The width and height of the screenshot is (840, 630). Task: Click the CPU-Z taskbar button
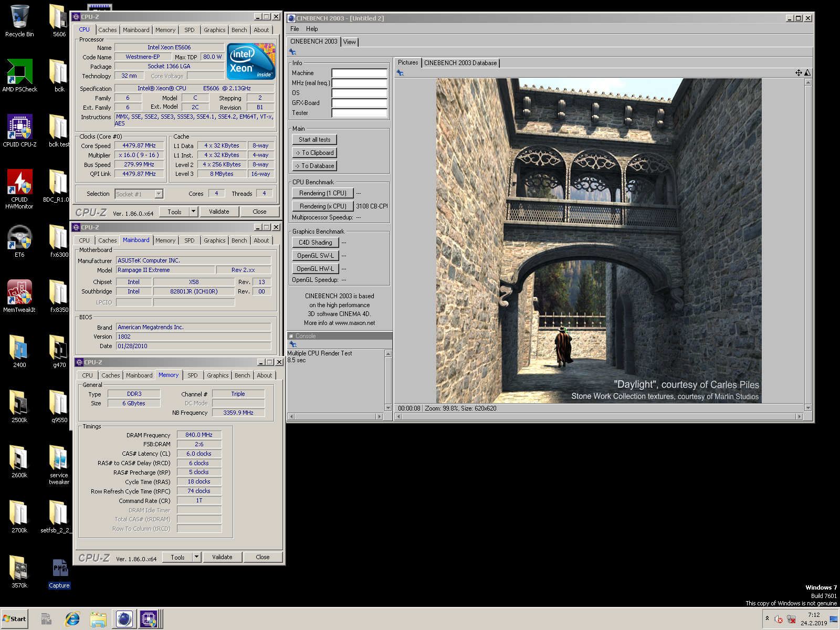[149, 619]
